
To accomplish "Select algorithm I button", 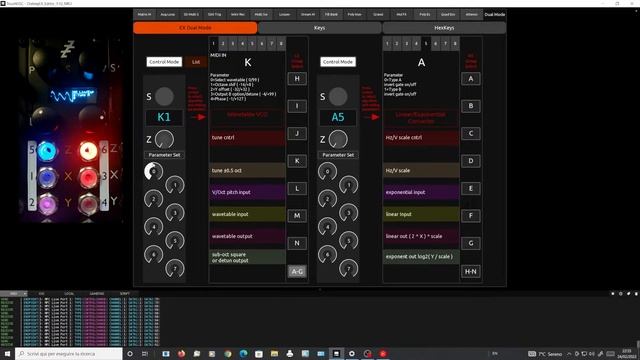I will click(297, 106).
